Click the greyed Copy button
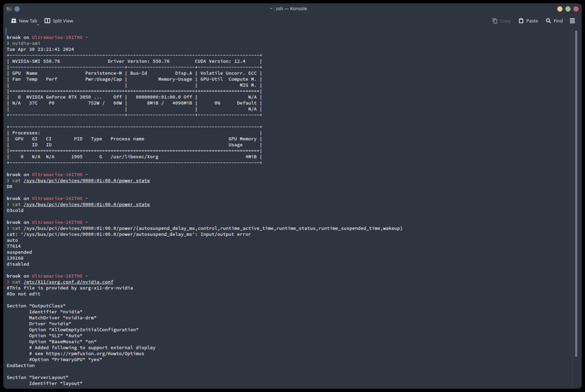 pyautogui.click(x=501, y=21)
